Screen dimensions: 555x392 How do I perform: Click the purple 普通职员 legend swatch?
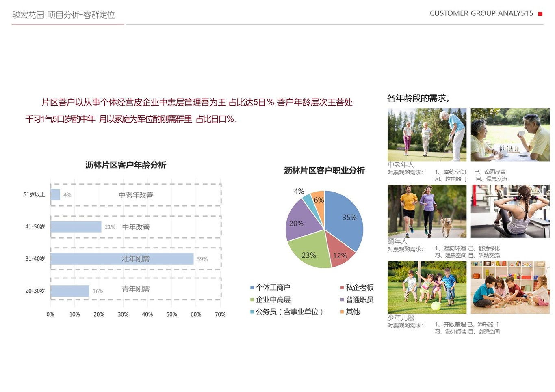(x=342, y=300)
